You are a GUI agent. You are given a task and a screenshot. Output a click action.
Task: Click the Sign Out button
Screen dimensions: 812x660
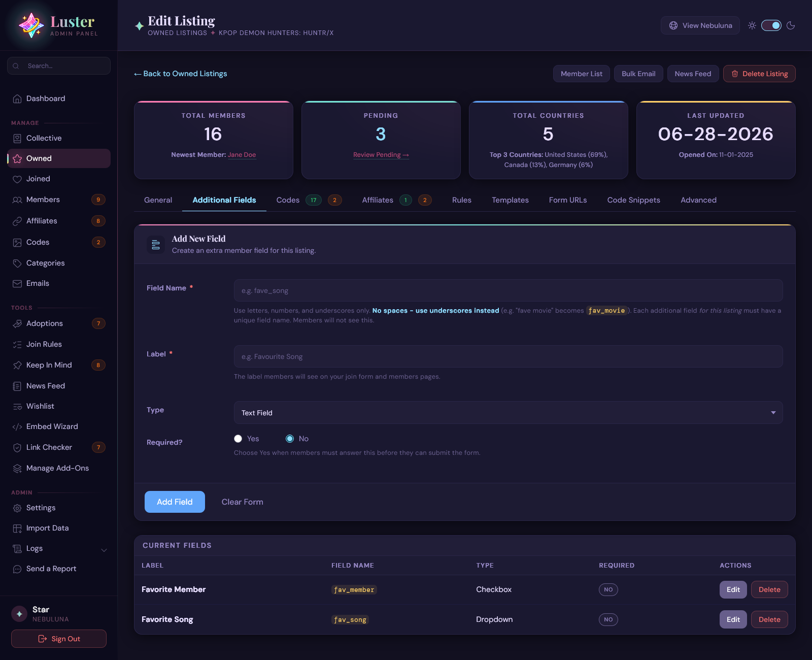click(59, 639)
